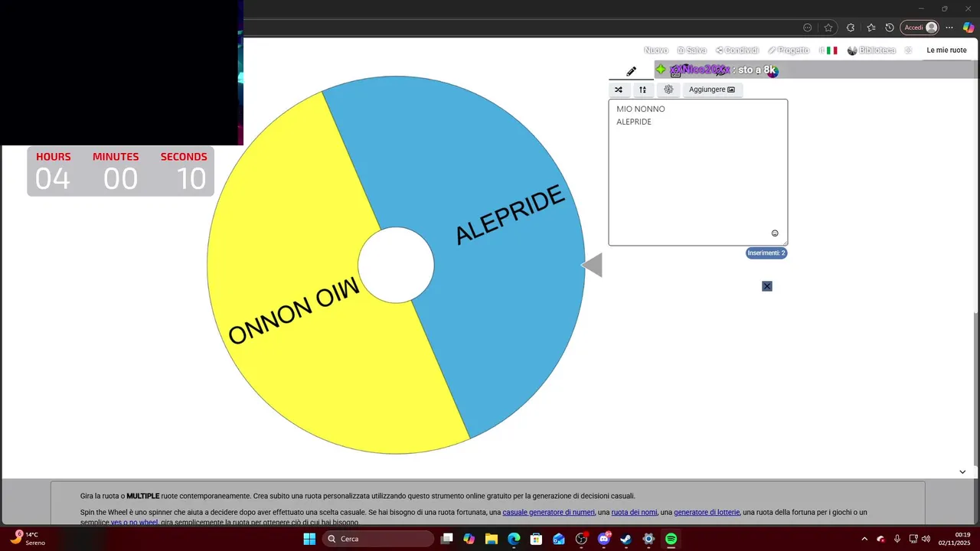Open the Condividi share option

point(737,51)
